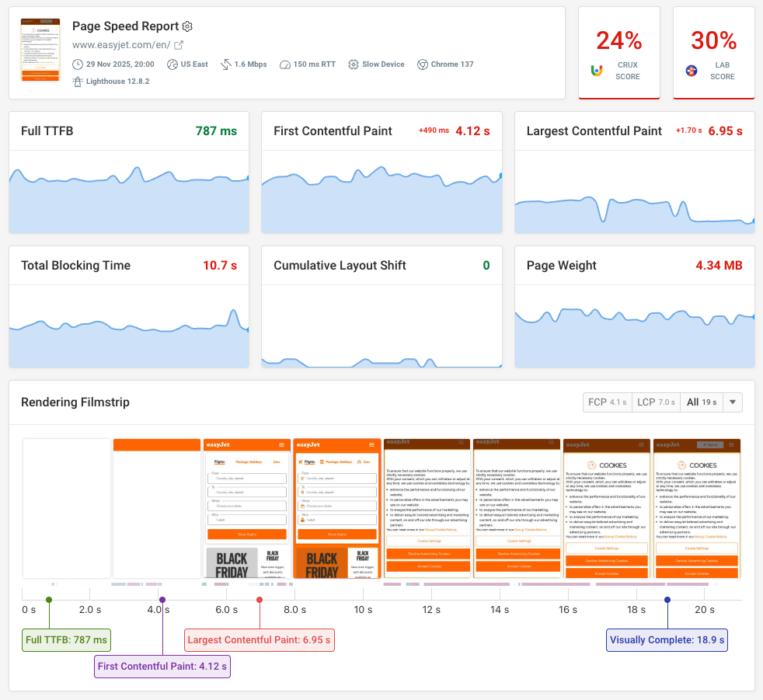The width and height of the screenshot is (763, 700).
Task: Click the Chrome 137 browser icon
Action: pos(421,64)
